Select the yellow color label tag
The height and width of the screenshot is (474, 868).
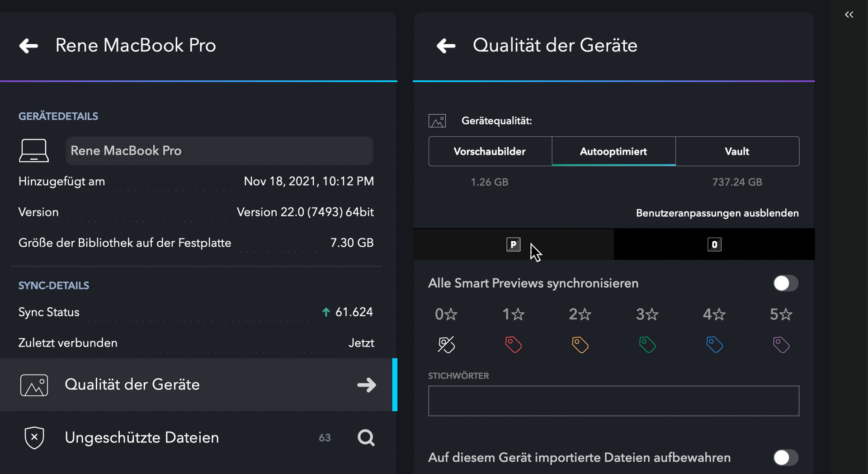click(x=580, y=345)
